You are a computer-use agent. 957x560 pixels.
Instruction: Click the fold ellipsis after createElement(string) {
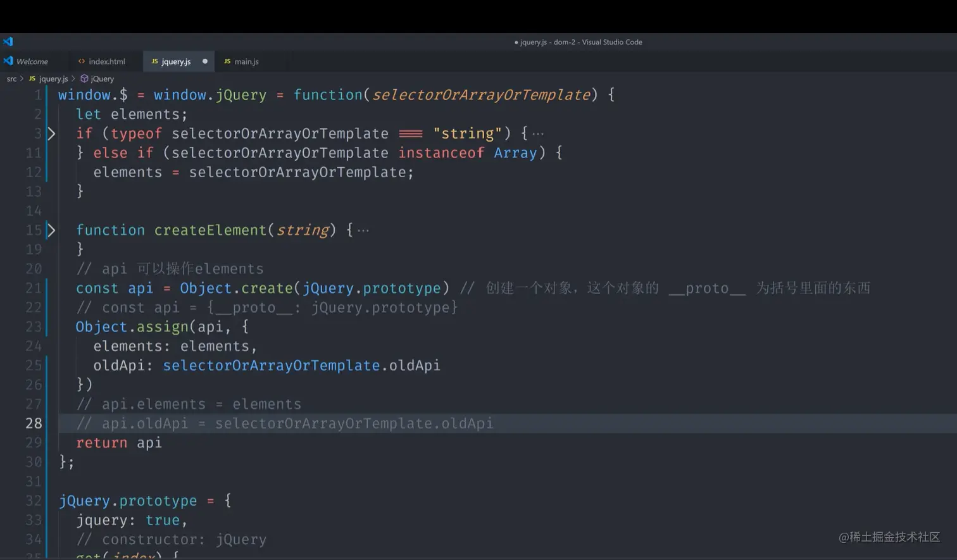363,230
